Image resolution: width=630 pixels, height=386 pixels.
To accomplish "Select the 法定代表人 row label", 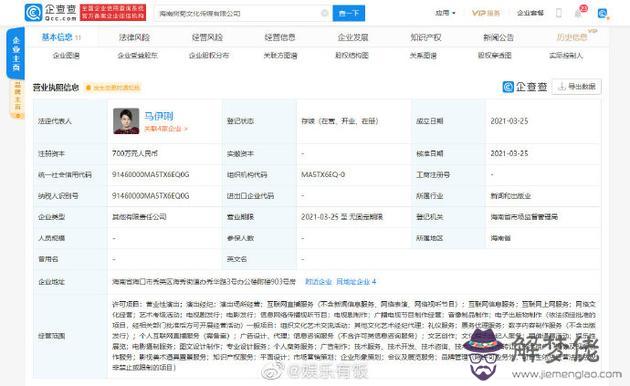I will (55, 121).
